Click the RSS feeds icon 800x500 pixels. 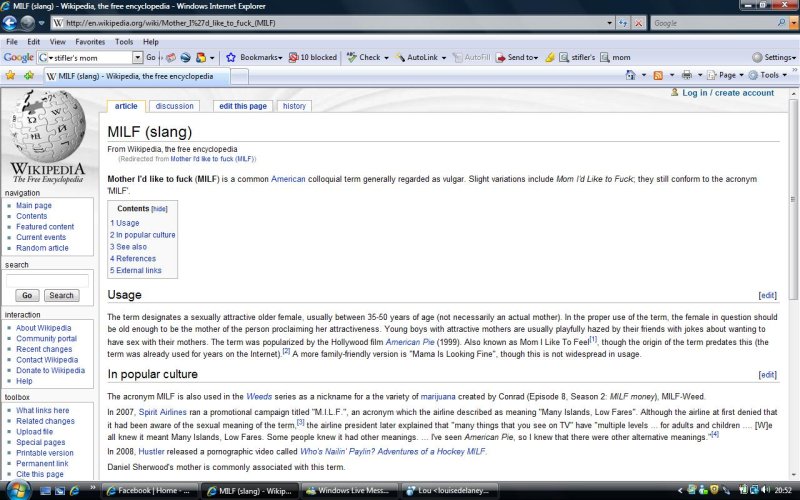658,75
